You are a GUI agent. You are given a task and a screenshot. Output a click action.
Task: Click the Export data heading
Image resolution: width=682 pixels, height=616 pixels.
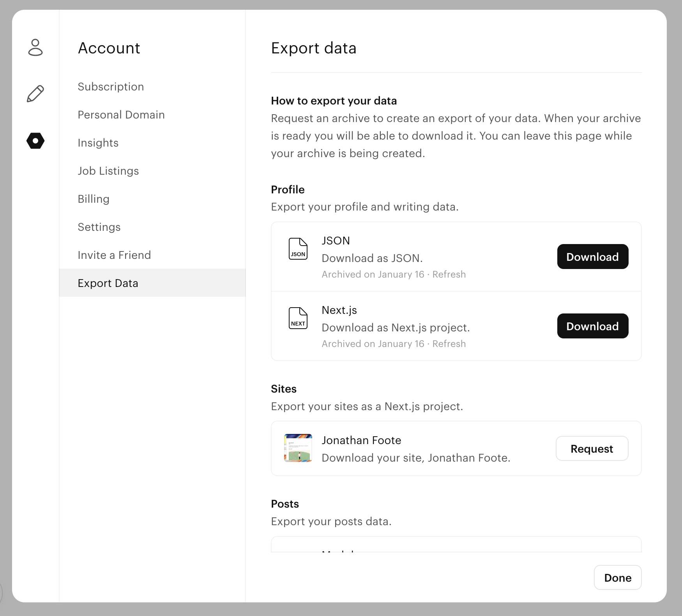[x=314, y=48]
